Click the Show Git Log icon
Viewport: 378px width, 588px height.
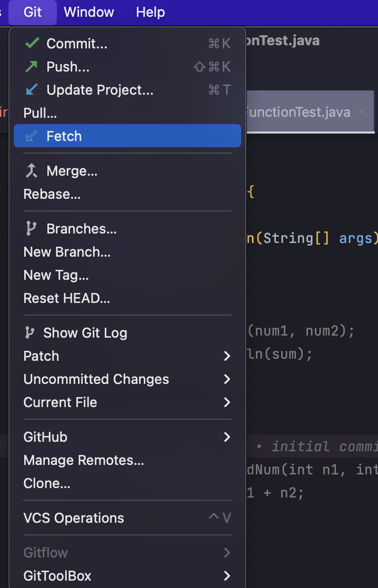pyautogui.click(x=29, y=332)
